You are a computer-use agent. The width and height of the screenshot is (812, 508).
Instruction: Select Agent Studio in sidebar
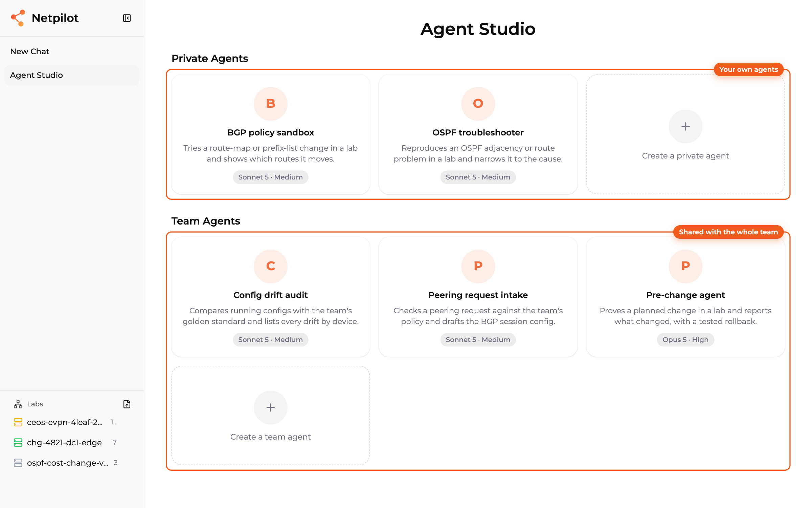pyautogui.click(x=72, y=75)
